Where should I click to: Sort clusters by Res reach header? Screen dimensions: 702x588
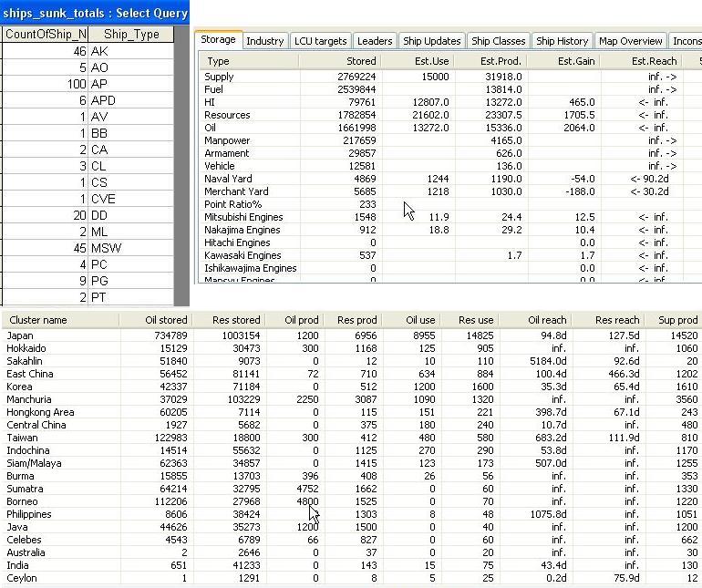608,320
